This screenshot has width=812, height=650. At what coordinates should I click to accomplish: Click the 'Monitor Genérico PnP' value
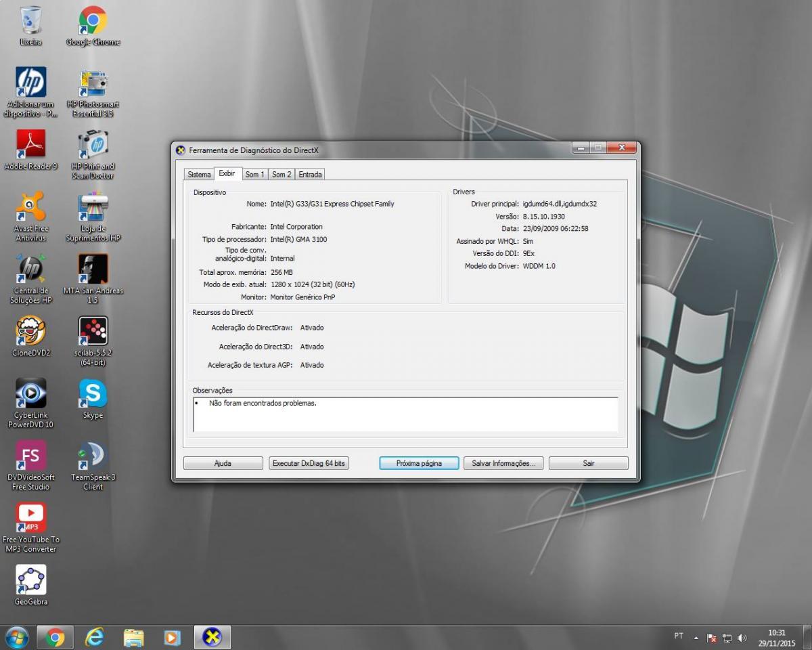pyautogui.click(x=302, y=297)
